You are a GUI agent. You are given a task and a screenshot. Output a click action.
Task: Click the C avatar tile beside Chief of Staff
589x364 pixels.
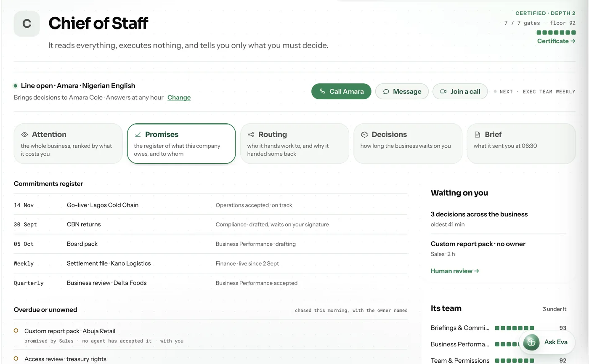[27, 24]
